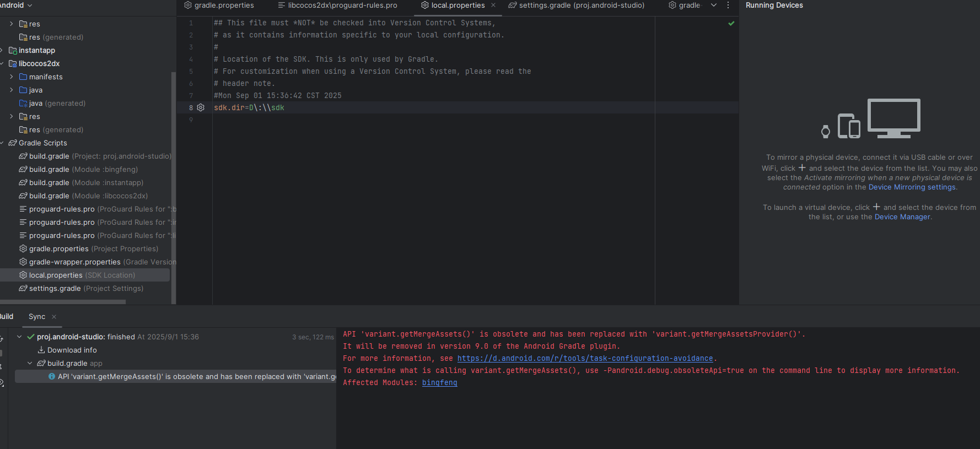
Task: Click the bingfeng affected module link
Action: pyautogui.click(x=439, y=383)
